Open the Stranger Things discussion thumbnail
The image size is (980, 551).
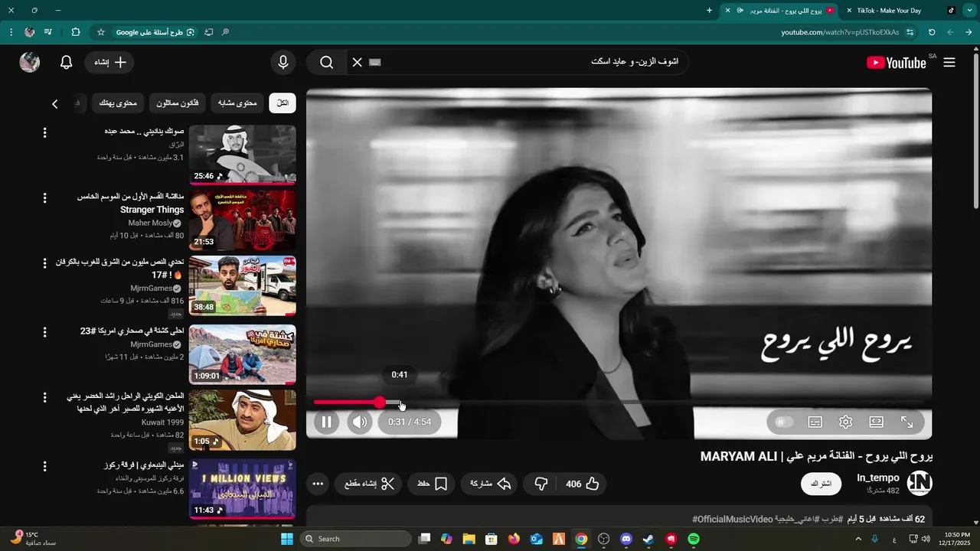pos(243,220)
